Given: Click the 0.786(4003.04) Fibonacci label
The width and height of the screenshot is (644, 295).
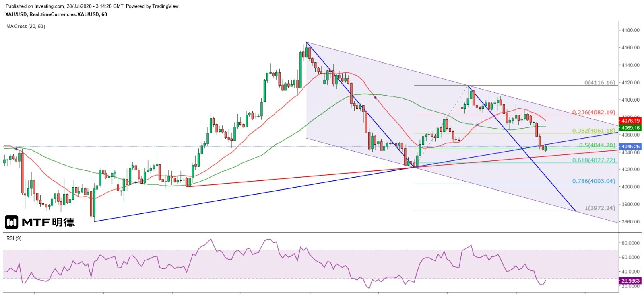Looking at the screenshot, I should [594, 181].
